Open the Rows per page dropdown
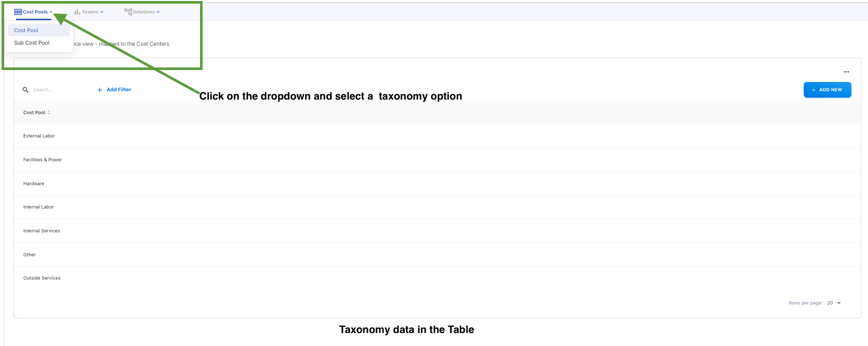Viewport: 868px width, 346px height. pos(834,303)
